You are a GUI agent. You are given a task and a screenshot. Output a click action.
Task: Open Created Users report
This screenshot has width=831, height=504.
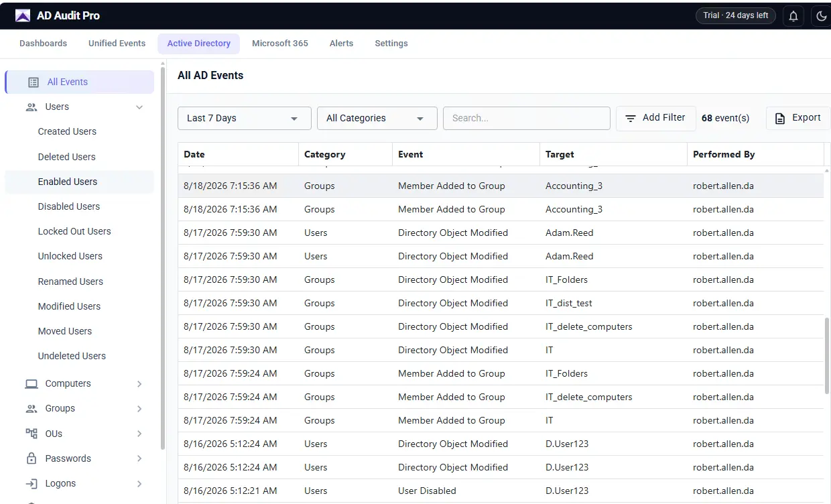67,132
